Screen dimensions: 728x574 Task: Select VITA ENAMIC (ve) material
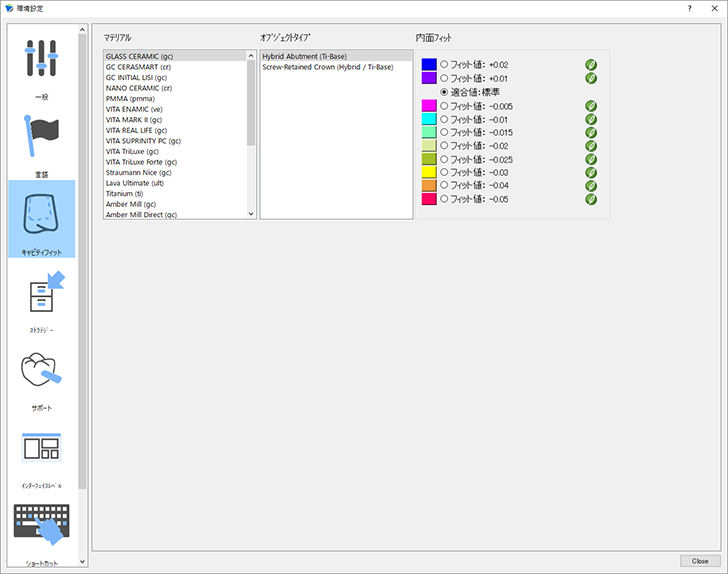pos(175,109)
